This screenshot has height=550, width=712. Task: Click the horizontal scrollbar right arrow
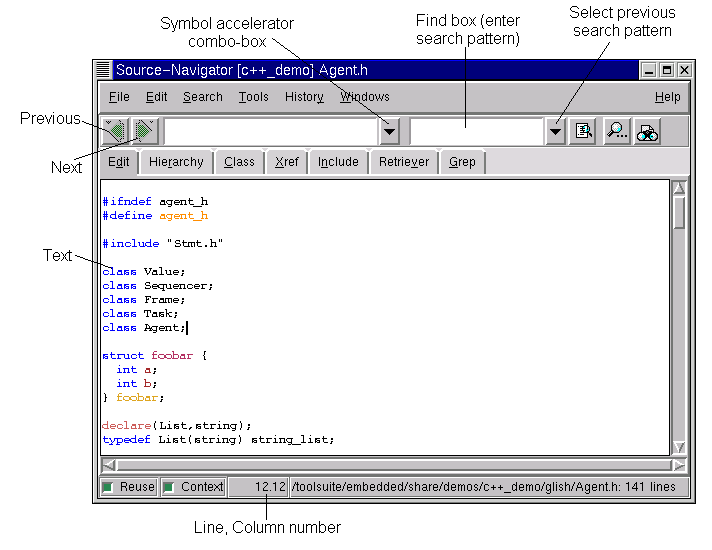pos(679,466)
